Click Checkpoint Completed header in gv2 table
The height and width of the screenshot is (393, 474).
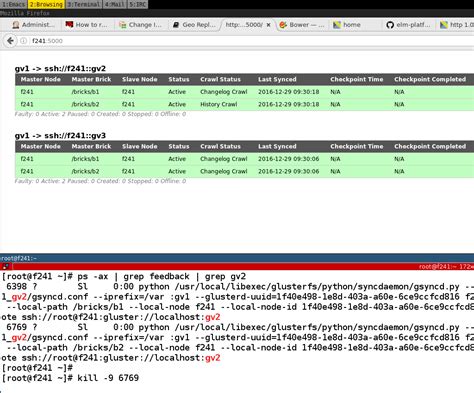(430, 79)
